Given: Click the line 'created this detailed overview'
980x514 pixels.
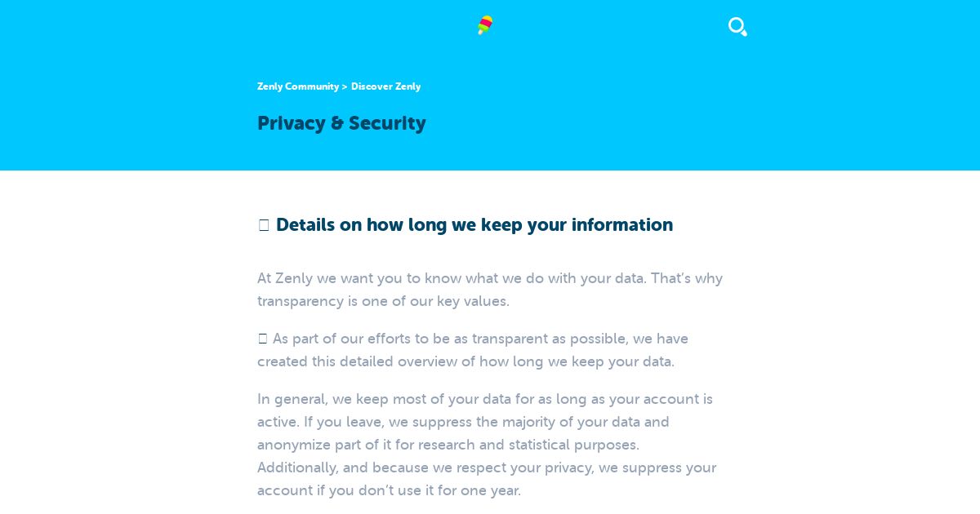Looking at the screenshot, I should pos(465,361).
